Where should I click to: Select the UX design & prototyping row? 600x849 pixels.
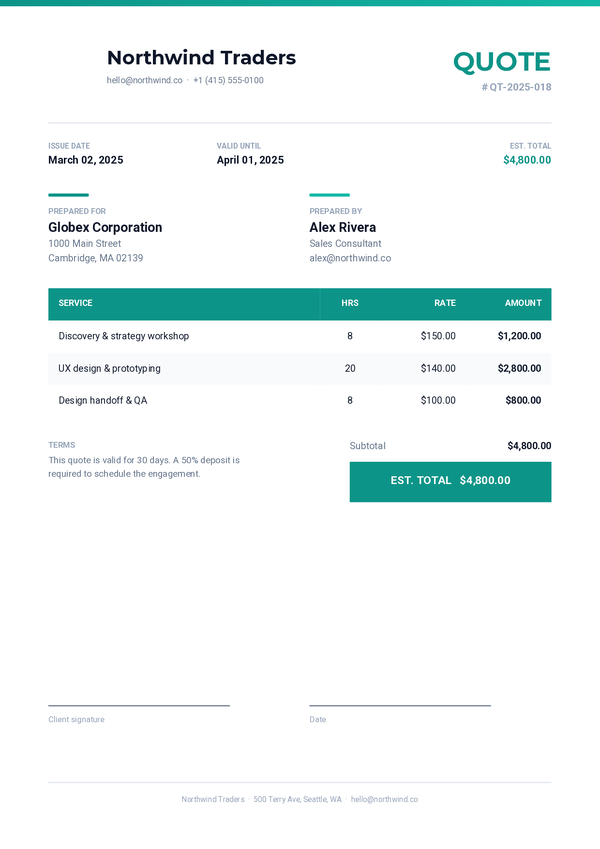pyautogui.click(x=299, y=368)
